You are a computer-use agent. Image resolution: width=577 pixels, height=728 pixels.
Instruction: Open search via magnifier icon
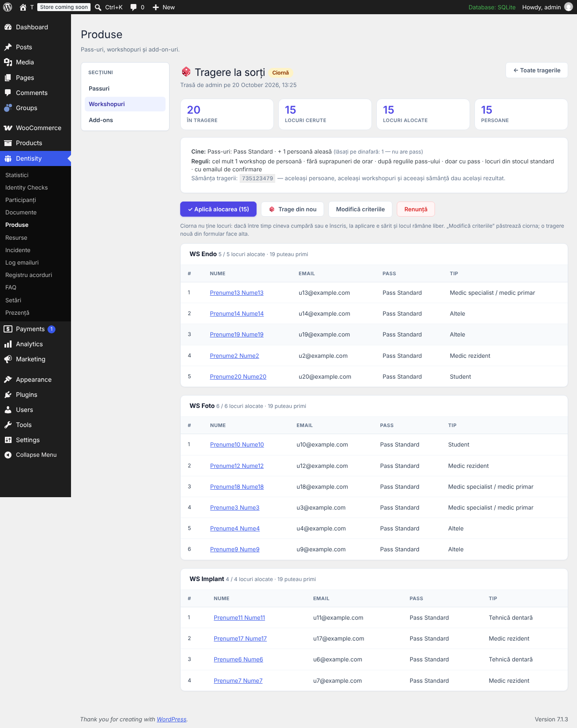(98, 7)
